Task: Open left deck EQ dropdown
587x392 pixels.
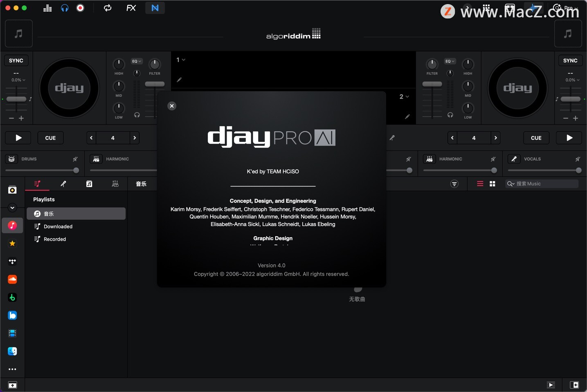Action: [x=137, y=61]
